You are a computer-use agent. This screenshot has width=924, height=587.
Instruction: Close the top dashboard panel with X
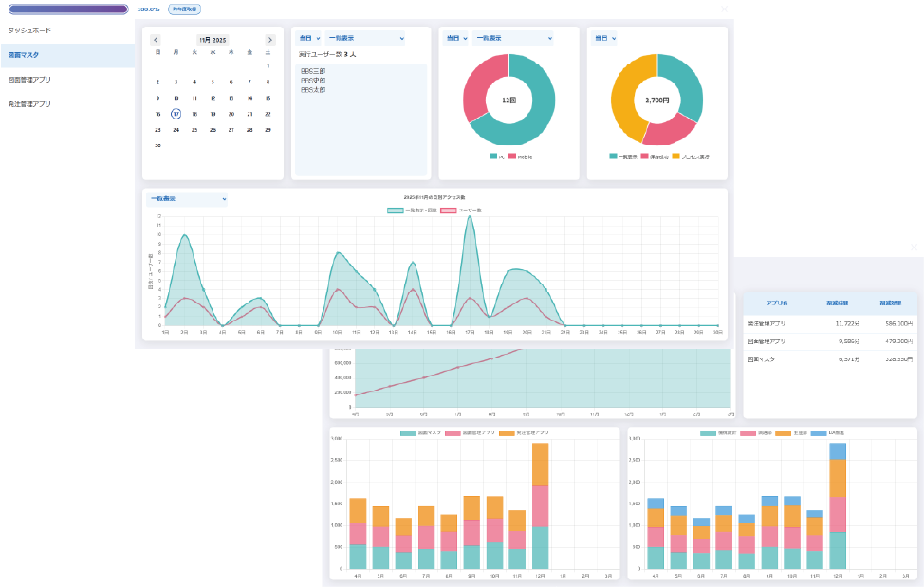pos(725,9)
